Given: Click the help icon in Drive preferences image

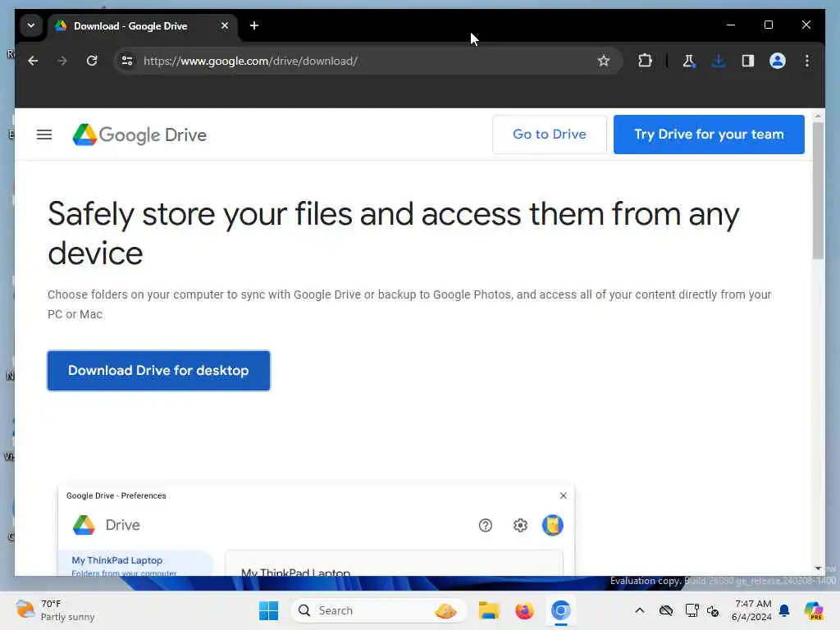Looking at the screenshot, I should tap(486, 526).
